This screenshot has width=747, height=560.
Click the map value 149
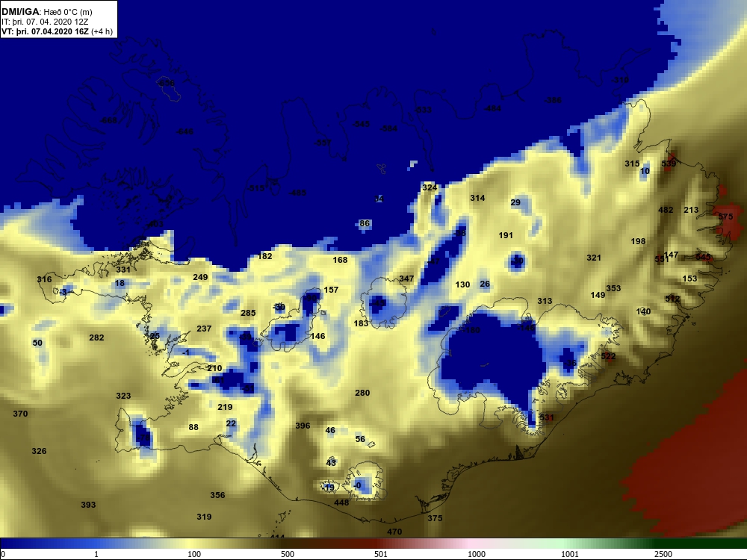(598, 295)
